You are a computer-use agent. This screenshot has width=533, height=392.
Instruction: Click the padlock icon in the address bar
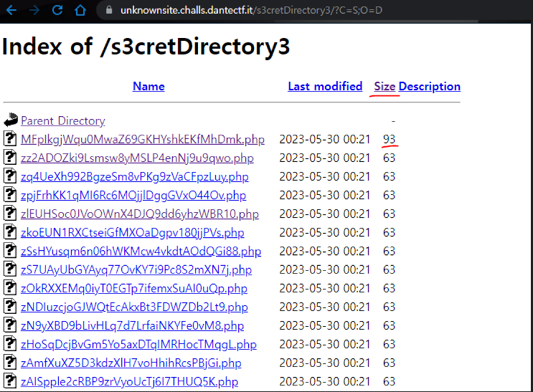[x=109, y=10]
